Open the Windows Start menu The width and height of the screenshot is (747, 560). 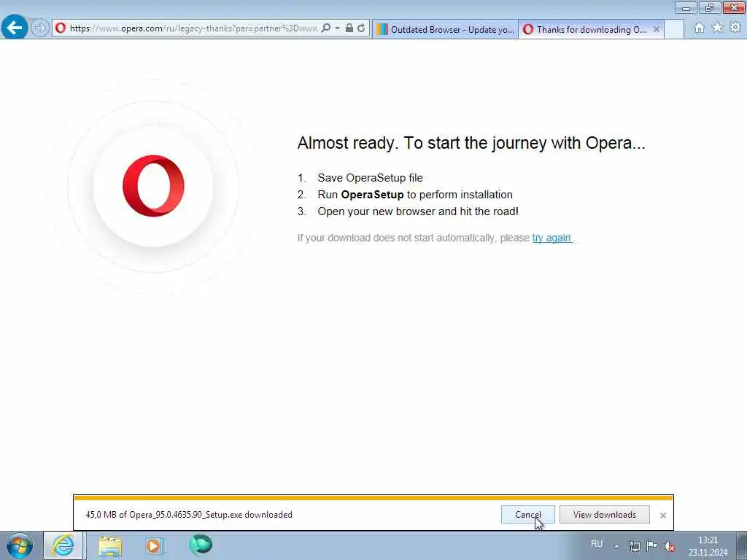click(19, 545)
